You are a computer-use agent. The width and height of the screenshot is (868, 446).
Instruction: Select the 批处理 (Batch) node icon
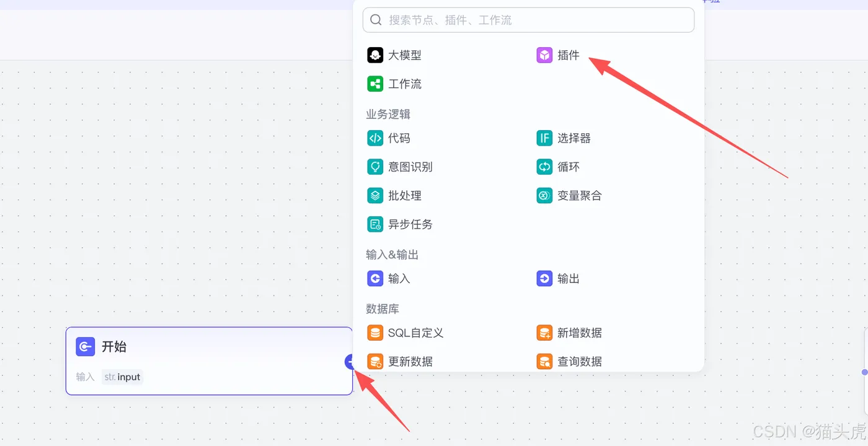(x=375, y=195)
